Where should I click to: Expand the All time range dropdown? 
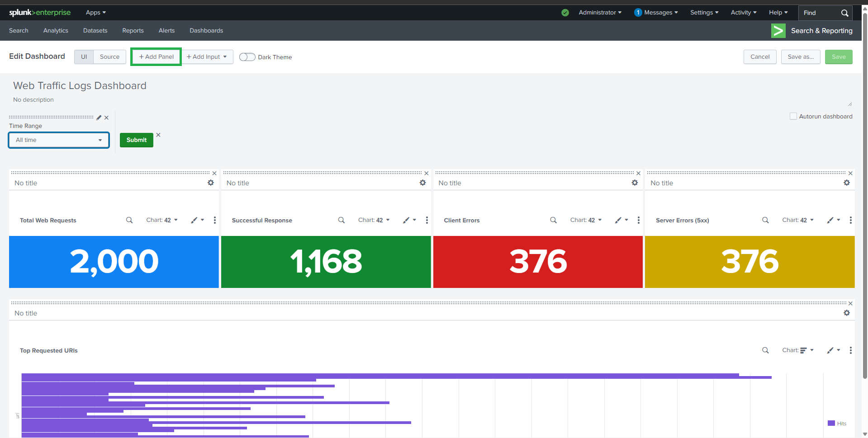click(59, 140)
